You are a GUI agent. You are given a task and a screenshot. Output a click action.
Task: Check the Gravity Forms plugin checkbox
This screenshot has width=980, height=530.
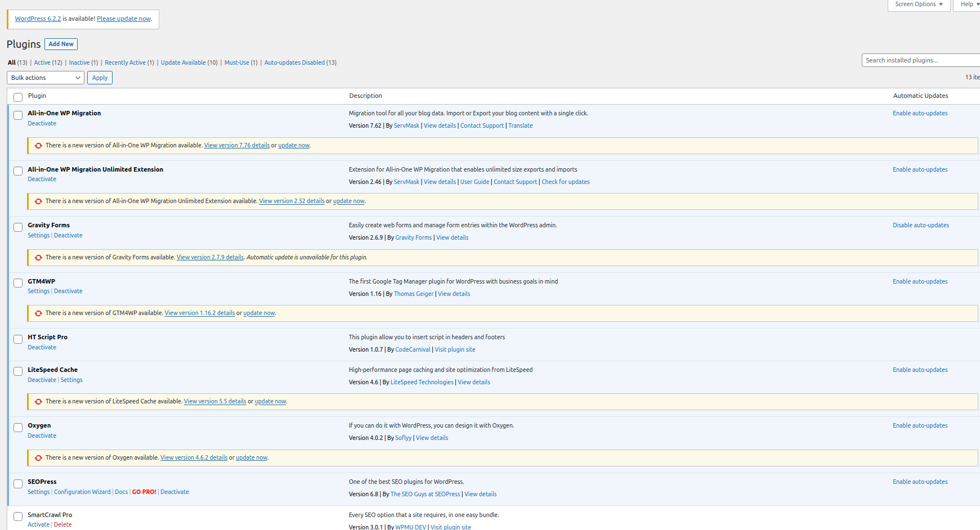click(18, 227)
